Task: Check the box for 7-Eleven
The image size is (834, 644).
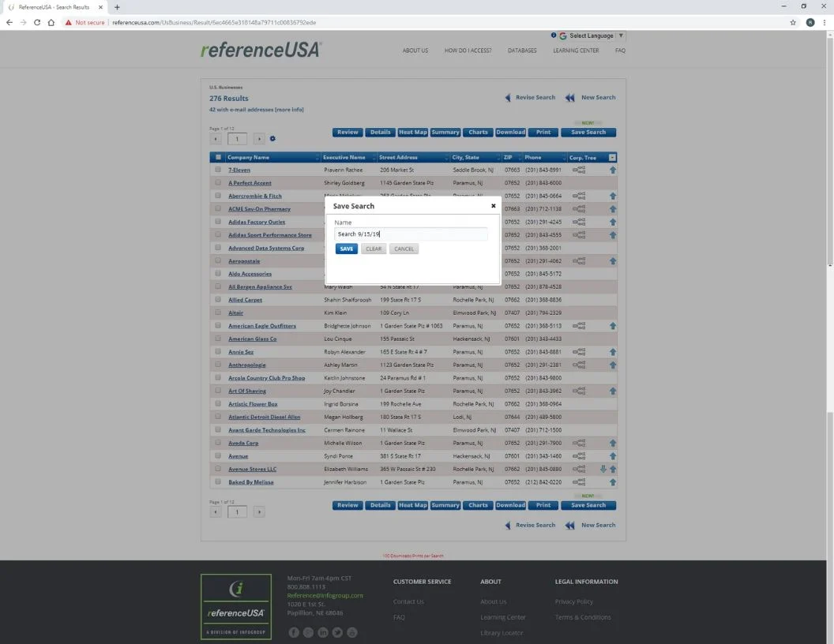Action: tap(218, 170)
